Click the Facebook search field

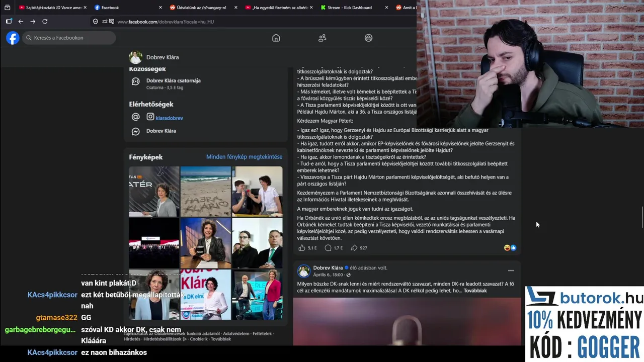69,38
